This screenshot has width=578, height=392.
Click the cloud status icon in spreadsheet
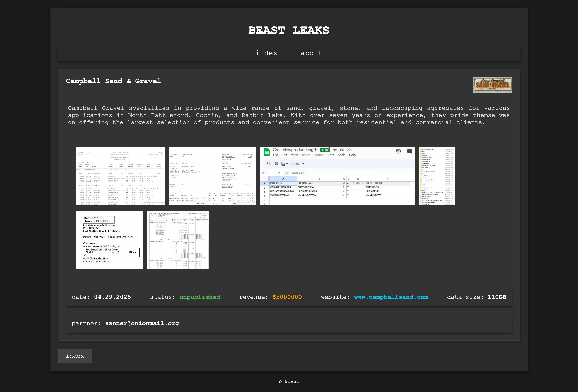(x=349, y=150)
